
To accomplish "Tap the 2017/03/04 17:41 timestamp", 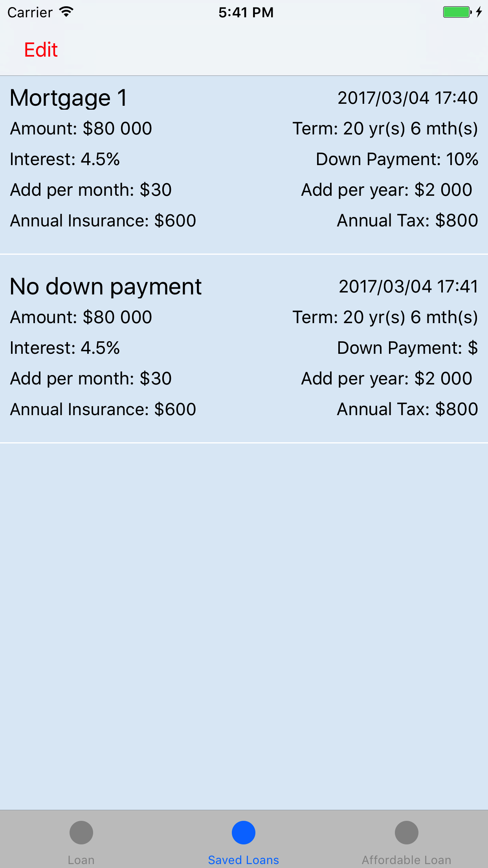I will point(409,287).
